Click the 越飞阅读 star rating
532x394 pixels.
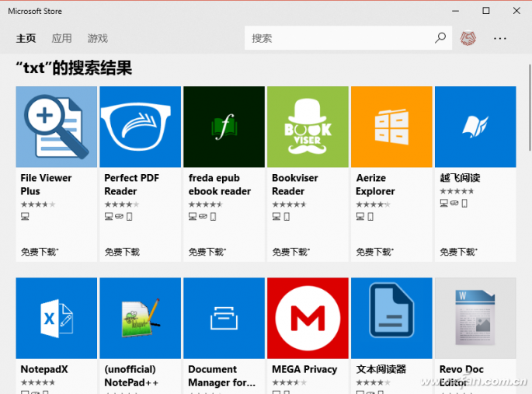coord(457,191)
